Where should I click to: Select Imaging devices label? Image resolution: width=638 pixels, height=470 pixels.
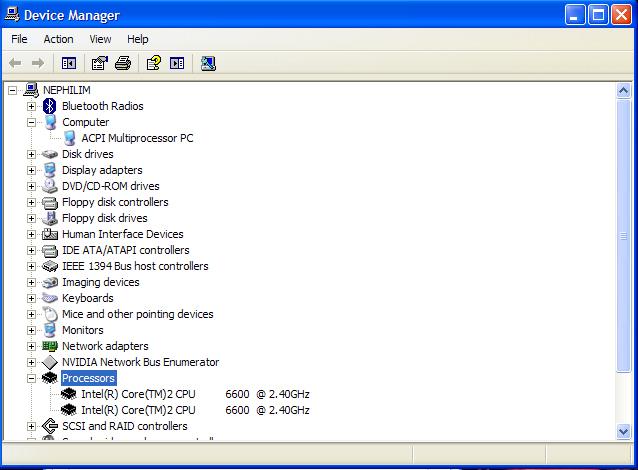pyautogui.click(x=101, y=282)
